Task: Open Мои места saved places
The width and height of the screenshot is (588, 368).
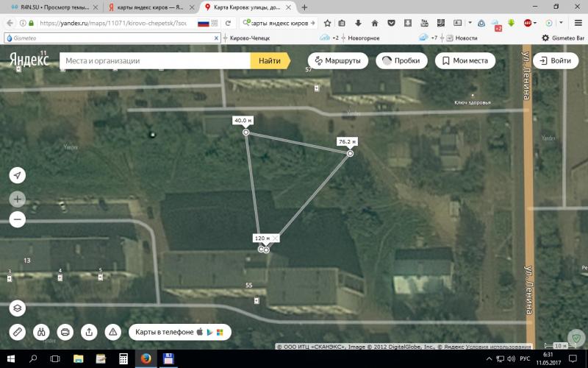Action: [x=465, y=61]
